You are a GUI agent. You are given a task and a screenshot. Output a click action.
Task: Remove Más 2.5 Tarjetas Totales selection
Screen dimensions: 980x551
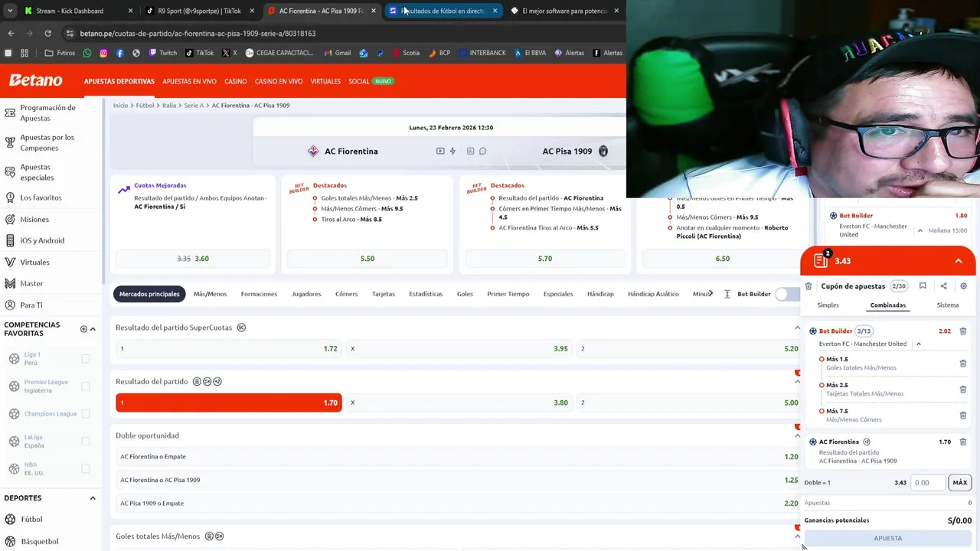tap(963, 390)
